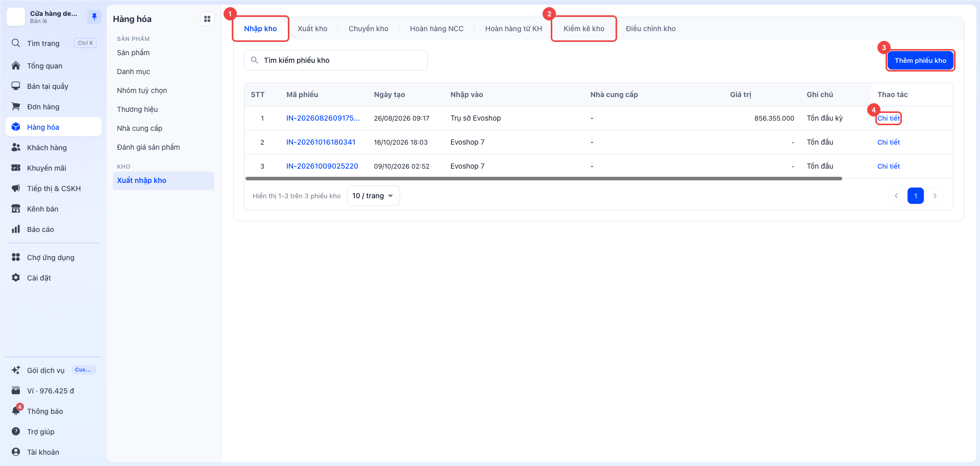Screen dimensions: 980x466
Task: Open Tài khoản user icon
Action: point(16,452)
